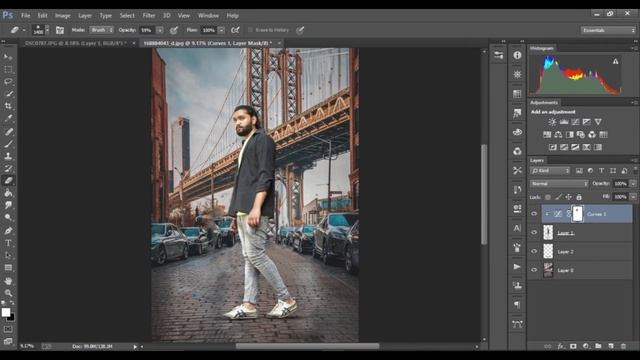Select the Clone Stamp tool
Viewport: 640px width, 360px height.
[8, 156]
